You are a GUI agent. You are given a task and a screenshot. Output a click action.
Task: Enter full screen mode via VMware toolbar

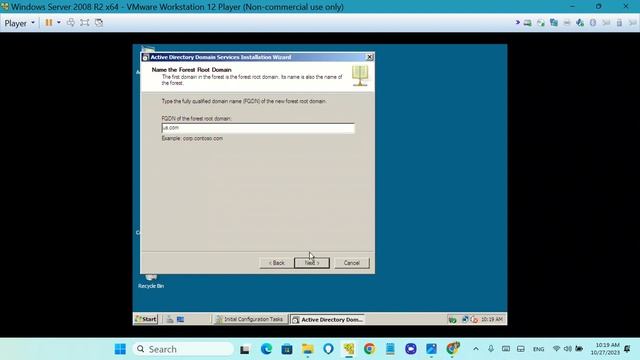(84, 23)
